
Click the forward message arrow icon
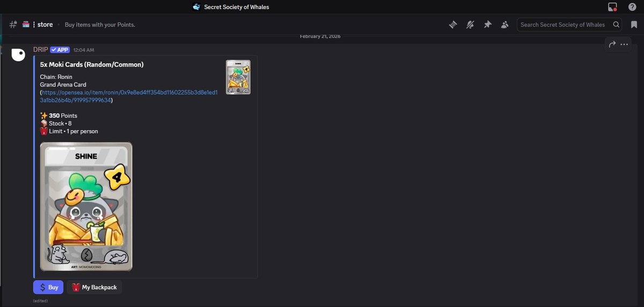point(612,45)
